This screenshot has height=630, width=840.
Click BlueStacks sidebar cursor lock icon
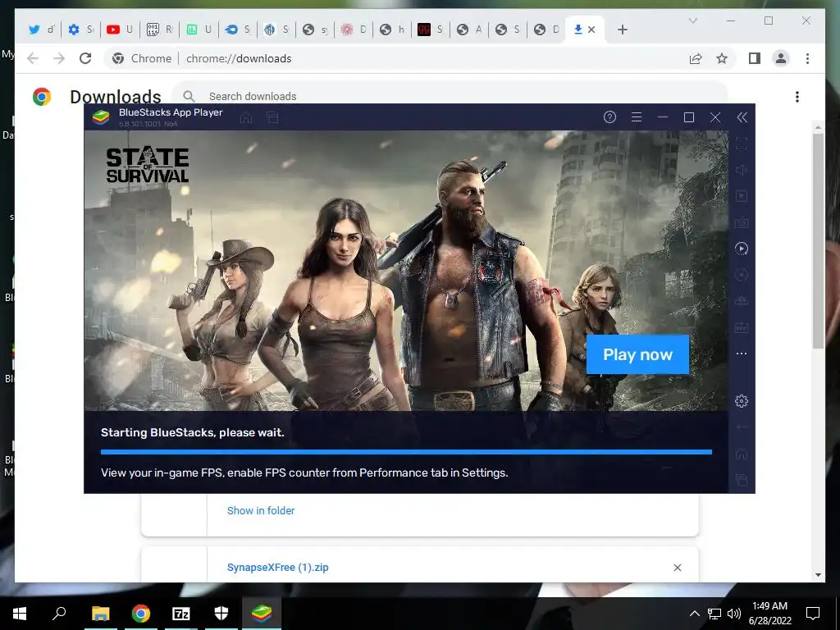point(742,196)
